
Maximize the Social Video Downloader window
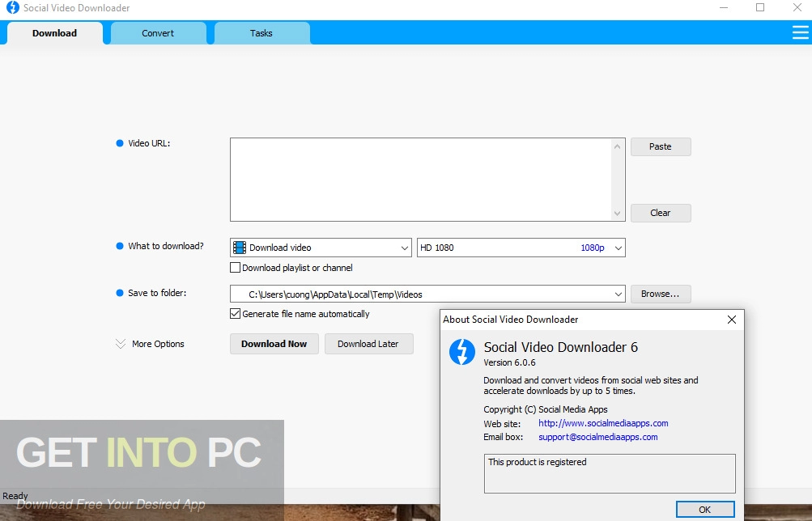pos(760,7)
